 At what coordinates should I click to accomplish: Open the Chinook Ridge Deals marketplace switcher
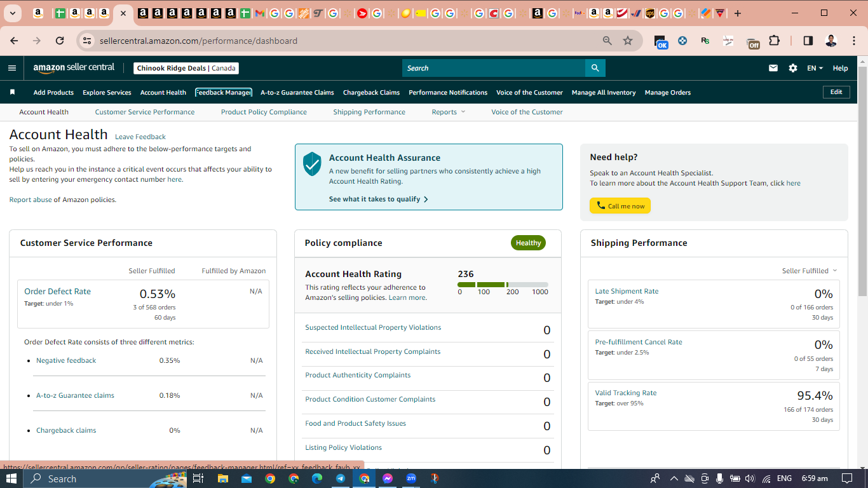point(186,68)
